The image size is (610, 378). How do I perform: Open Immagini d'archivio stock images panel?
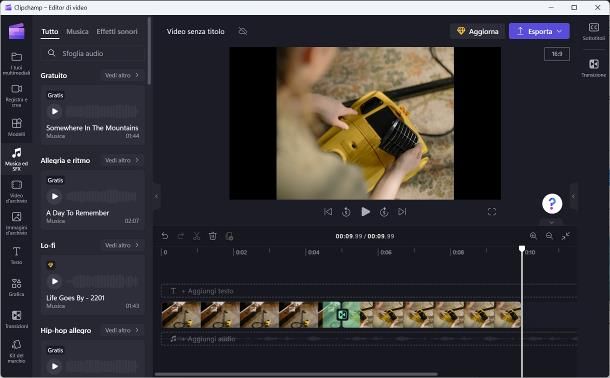coord(16,223)
